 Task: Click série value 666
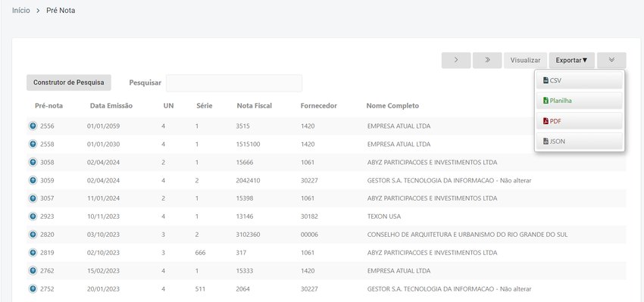pos(201,252)
